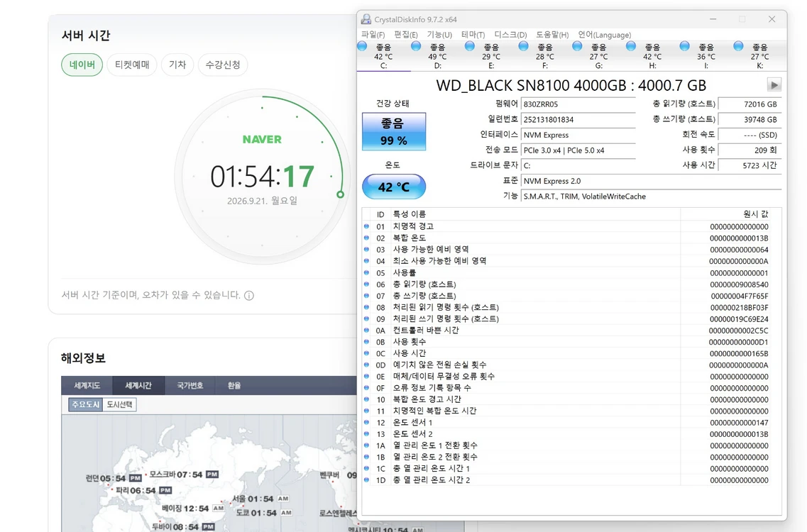The width and height of the screenshot is (807, 532).
Task: Click the firmware field 830ZRR05
Action: [578, 104]
